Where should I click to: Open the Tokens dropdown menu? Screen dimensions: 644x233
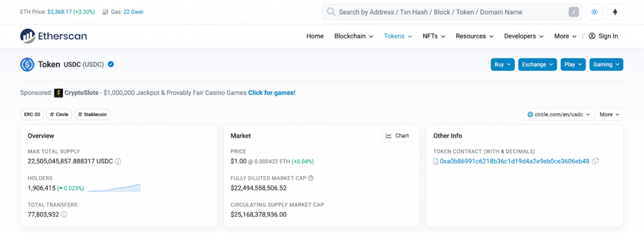(x=397, y=36)
